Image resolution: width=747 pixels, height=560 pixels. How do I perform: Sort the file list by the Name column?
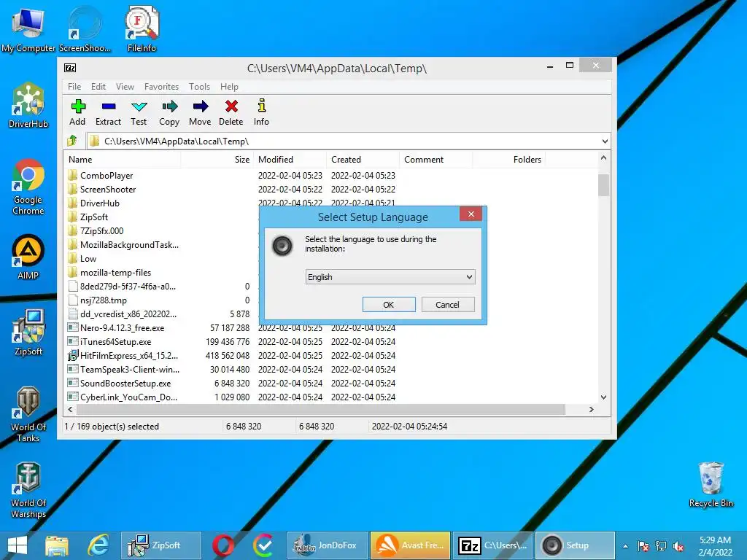click(x=122, y=160)
